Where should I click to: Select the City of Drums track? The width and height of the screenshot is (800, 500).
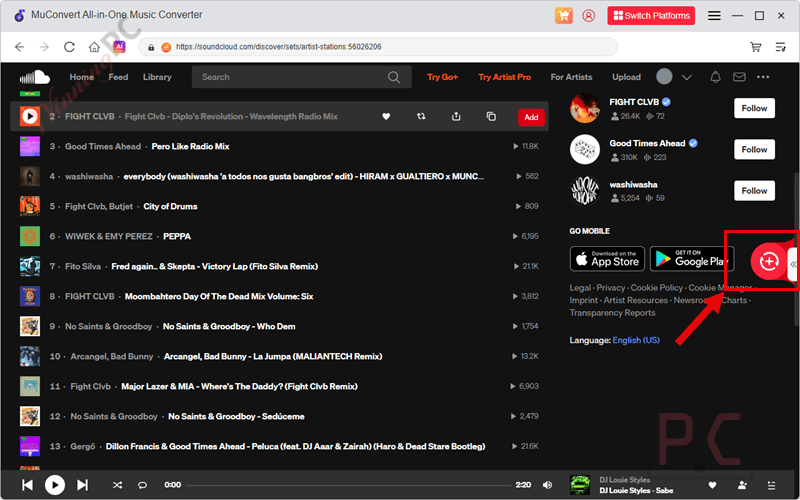point(170,207)
